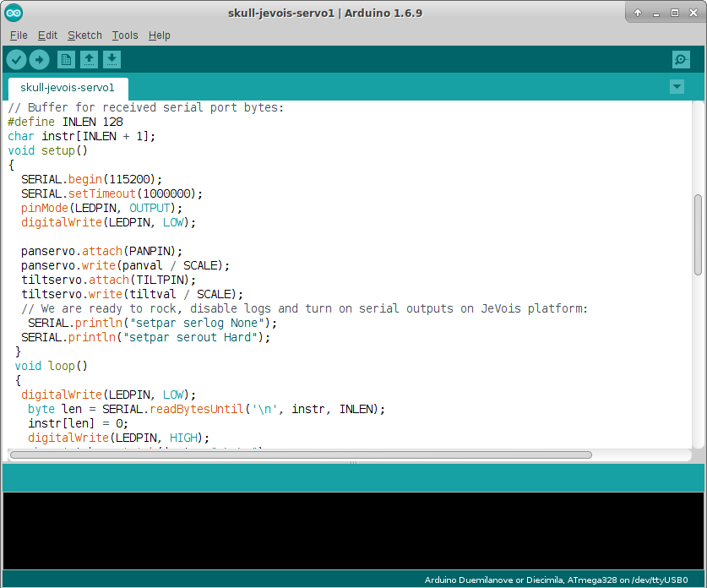
Task: Click the 'void loop()' line
Action: coord(51,366)
